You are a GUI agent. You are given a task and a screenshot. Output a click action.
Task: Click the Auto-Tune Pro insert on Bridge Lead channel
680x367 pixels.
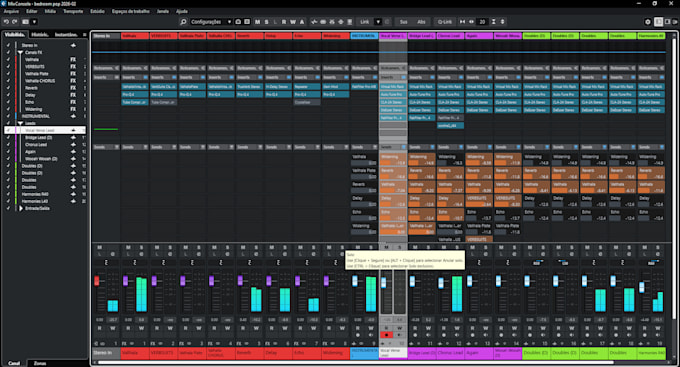pos(422,95)
